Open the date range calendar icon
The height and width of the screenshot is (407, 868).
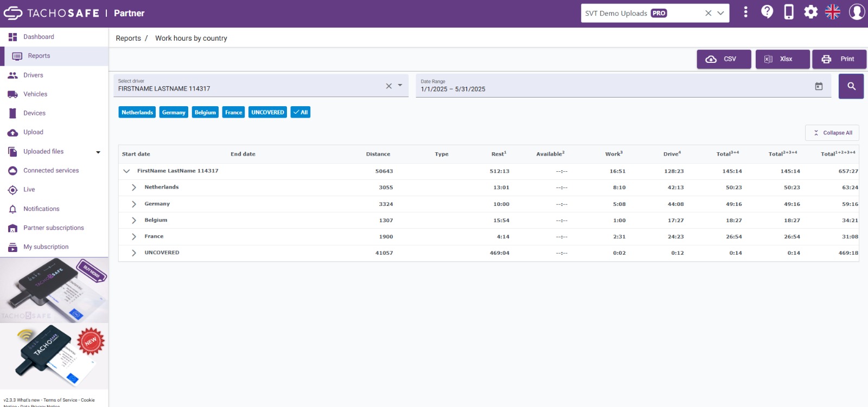pos(819,86)
